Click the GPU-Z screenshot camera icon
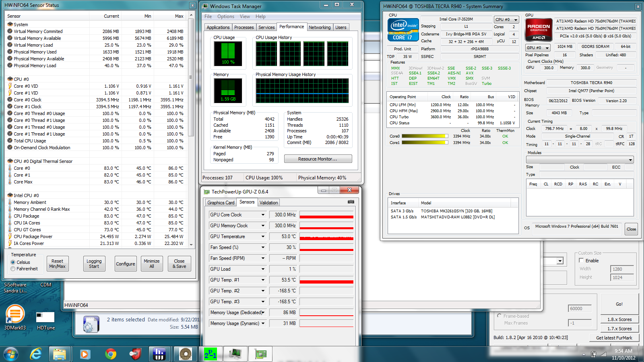Screen dimensions: 644x362 [351, 202]
